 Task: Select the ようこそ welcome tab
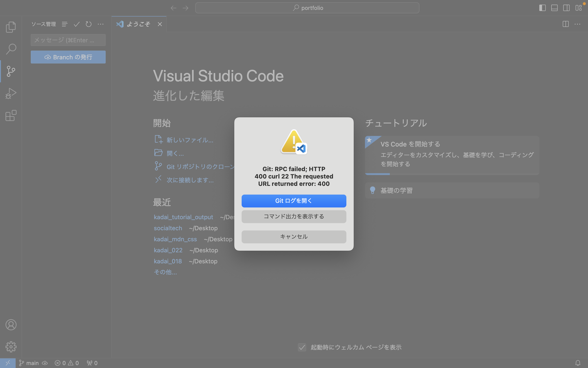tap(139, 24)
